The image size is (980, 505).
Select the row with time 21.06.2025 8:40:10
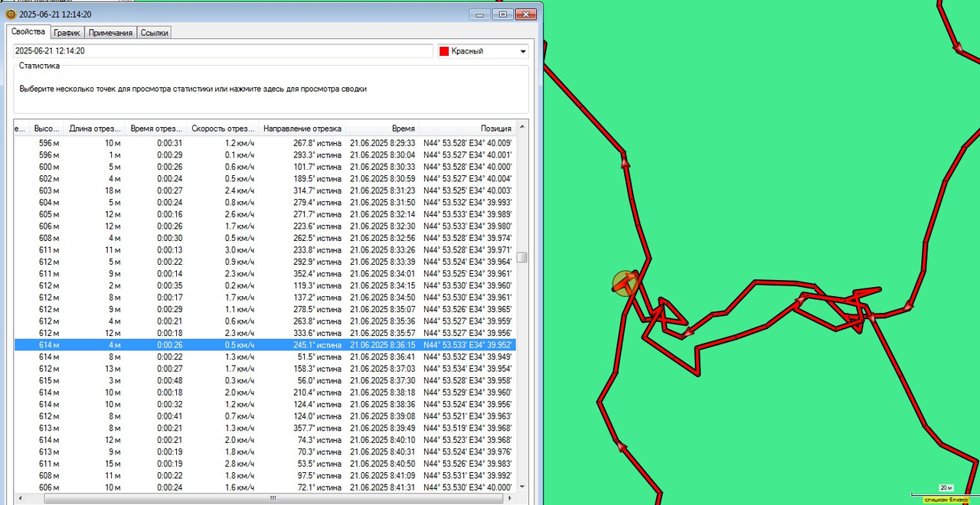click(265, 440)
